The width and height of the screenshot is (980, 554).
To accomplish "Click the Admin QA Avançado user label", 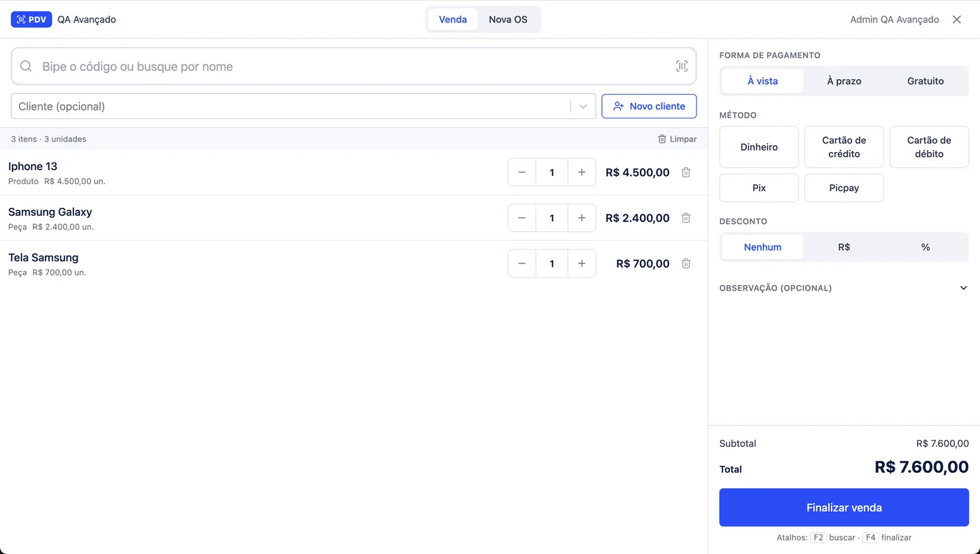I will [895, 20].
